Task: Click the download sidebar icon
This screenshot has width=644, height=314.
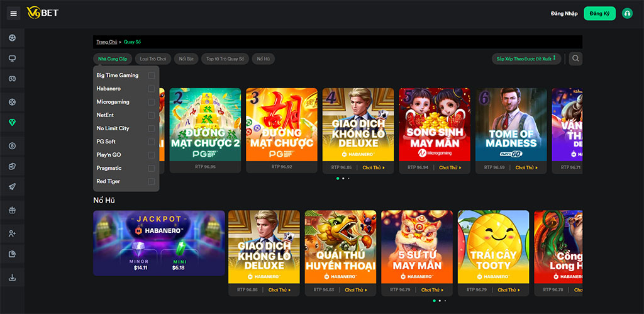Action: point(13,278)
